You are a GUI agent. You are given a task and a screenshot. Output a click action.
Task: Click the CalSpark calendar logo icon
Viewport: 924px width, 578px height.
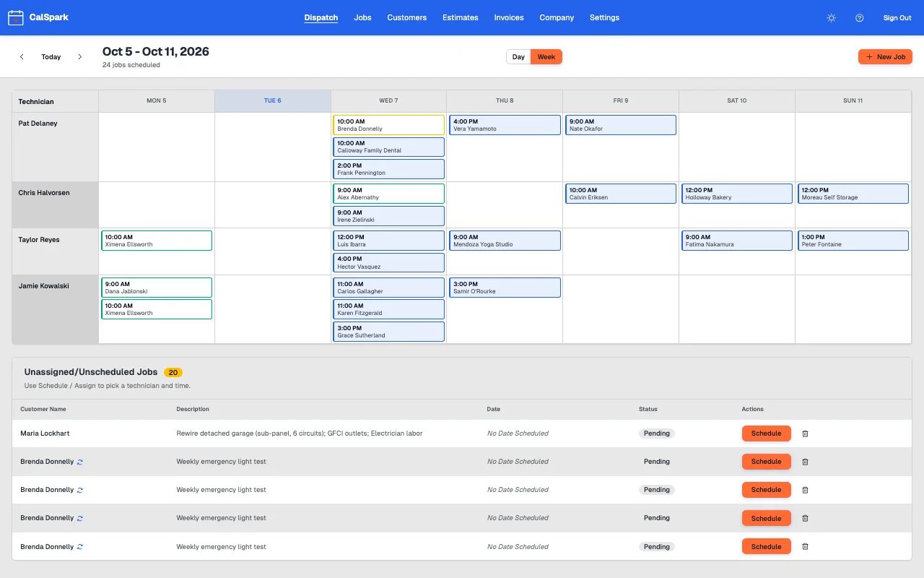pyautogui.click(x=16, y=17)
